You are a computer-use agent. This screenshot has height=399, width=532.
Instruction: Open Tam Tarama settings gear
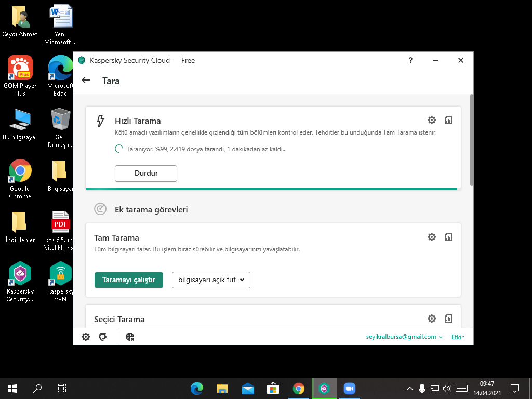(x=432, y=237)
